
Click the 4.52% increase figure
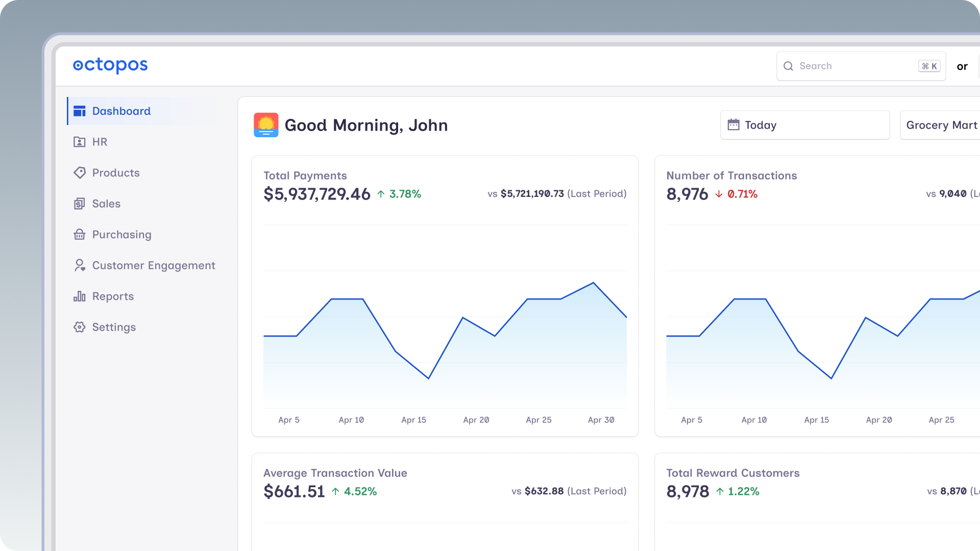[x=360, y=491]
